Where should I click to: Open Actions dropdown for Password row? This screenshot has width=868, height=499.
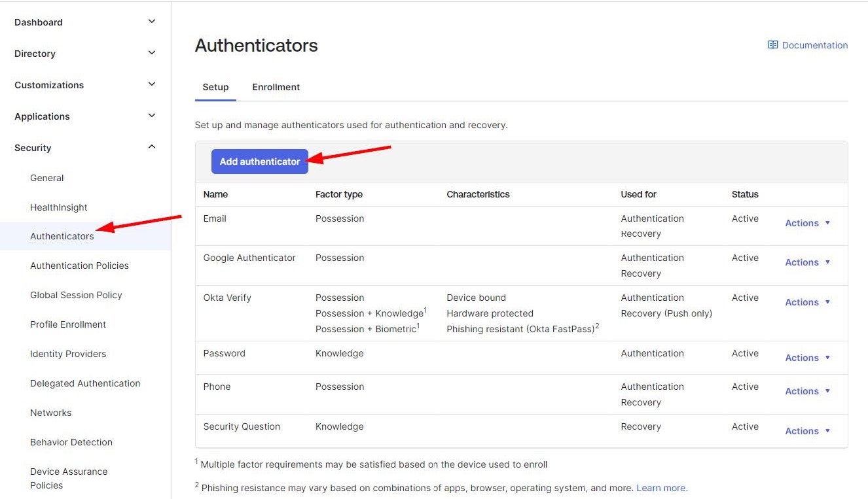tap(807, 358)
